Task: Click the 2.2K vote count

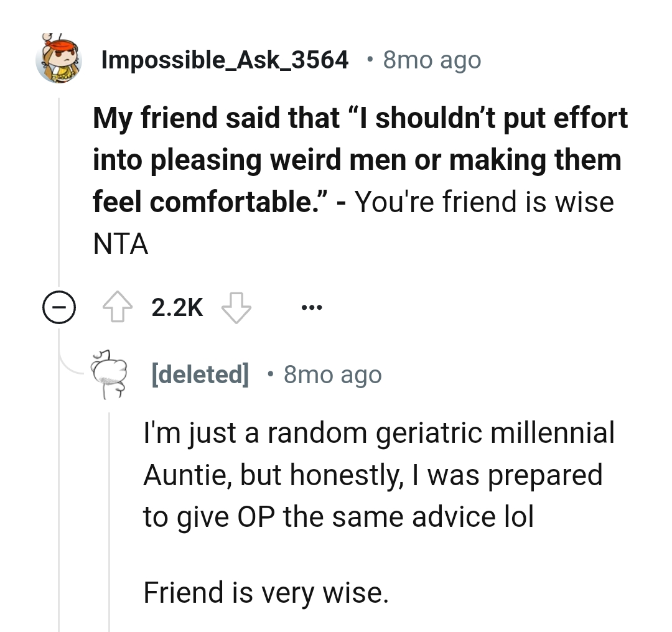Action: point(176,306)
